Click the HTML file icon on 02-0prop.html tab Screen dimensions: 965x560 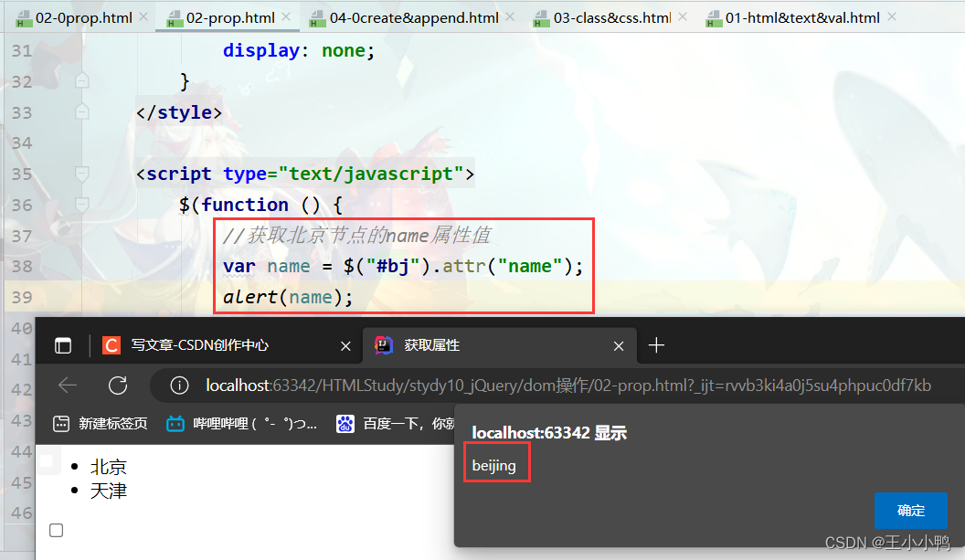point(24,16)
